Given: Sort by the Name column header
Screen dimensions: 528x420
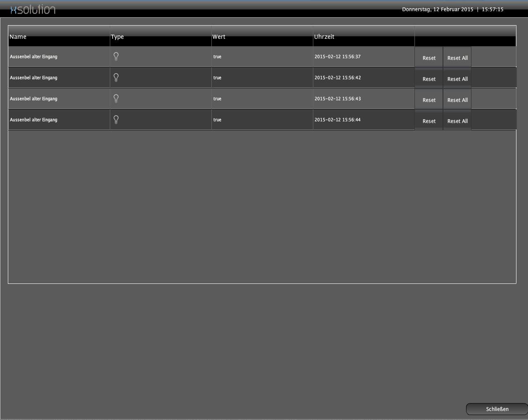Looking at the screenshot, I should [18, 37].
